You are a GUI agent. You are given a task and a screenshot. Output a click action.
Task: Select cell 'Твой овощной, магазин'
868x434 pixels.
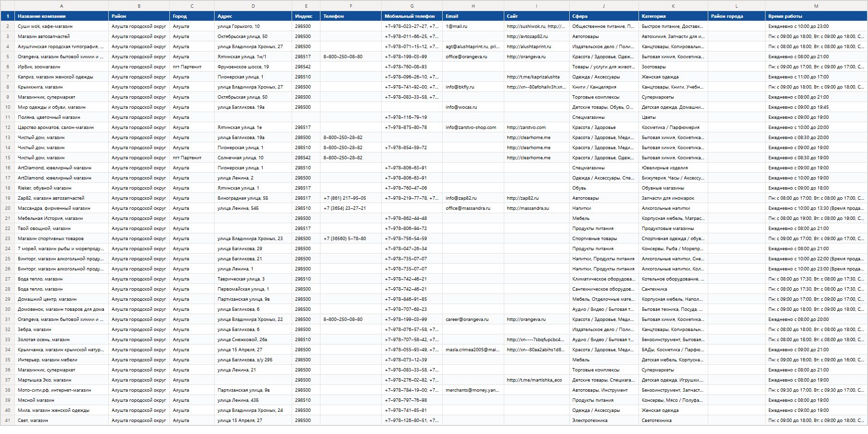(62, 229)
